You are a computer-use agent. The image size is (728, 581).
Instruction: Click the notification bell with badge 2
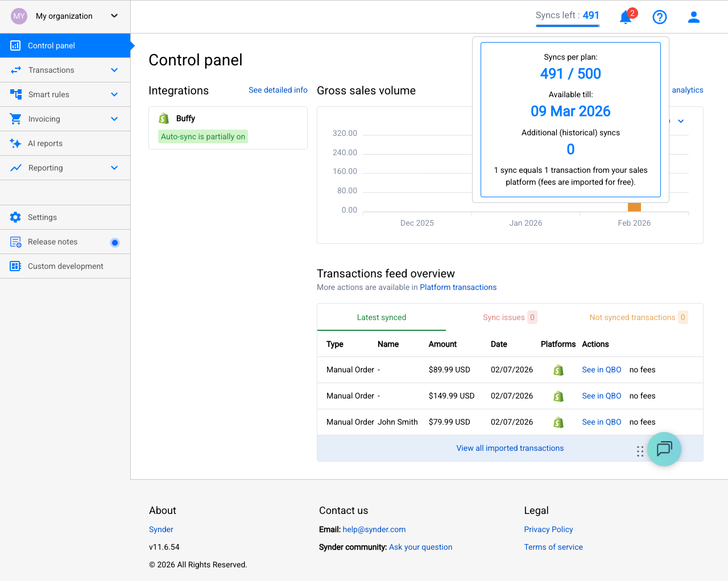(x=625, y=17)
